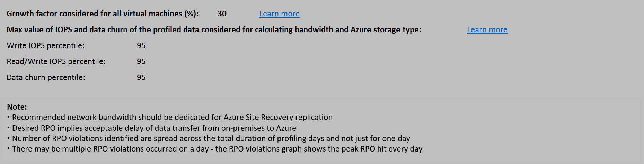644x164 pixels.
Task: Click the bullet before the Desired RPO note
Action: (8, 128)
